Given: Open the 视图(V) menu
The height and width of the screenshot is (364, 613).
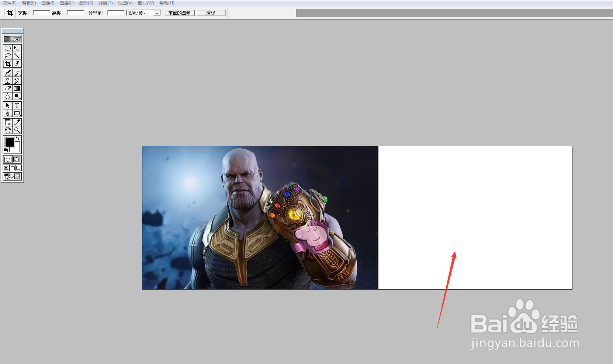Looking at the screenshot, I should point(125,3).
